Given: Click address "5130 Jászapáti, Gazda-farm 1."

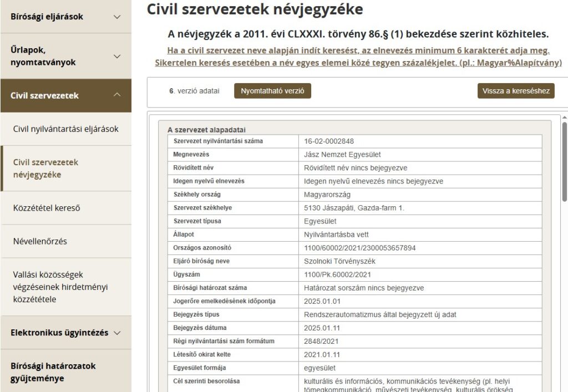Looking at the screenshot, I should pyautogui.click(x=354, y=208).
